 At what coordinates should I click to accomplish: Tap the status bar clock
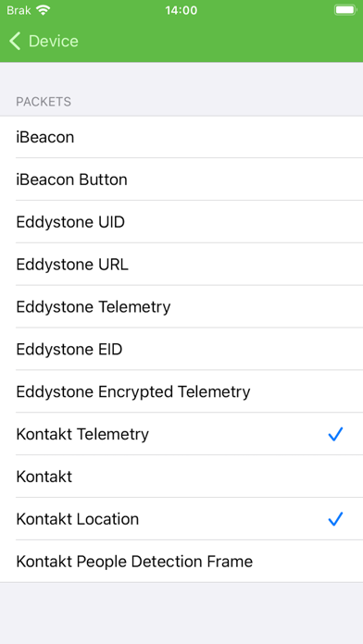(181, 10)
